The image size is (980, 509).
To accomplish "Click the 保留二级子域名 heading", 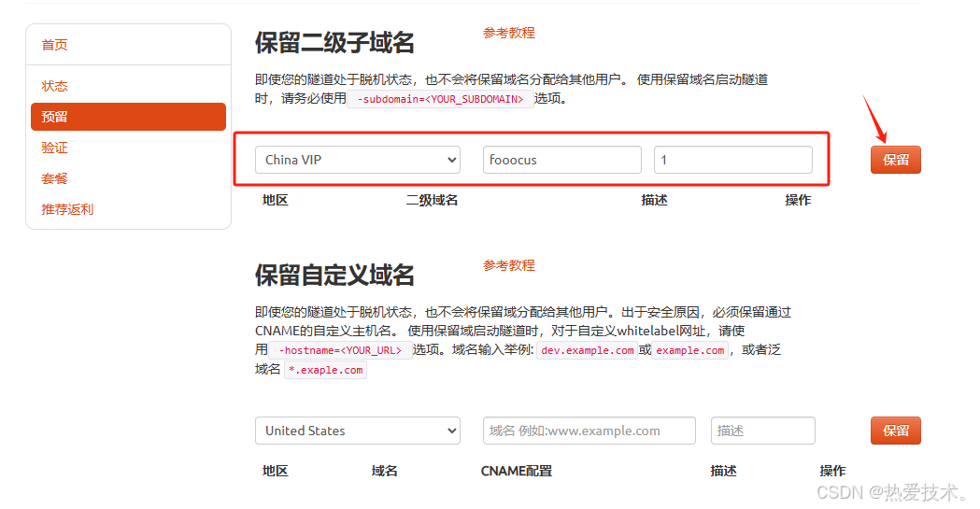I will point(334,43).
